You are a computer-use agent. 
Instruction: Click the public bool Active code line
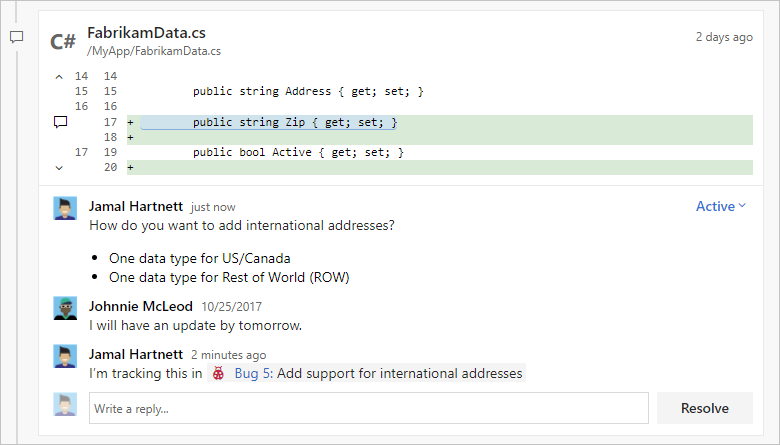[x=298, y=153]
